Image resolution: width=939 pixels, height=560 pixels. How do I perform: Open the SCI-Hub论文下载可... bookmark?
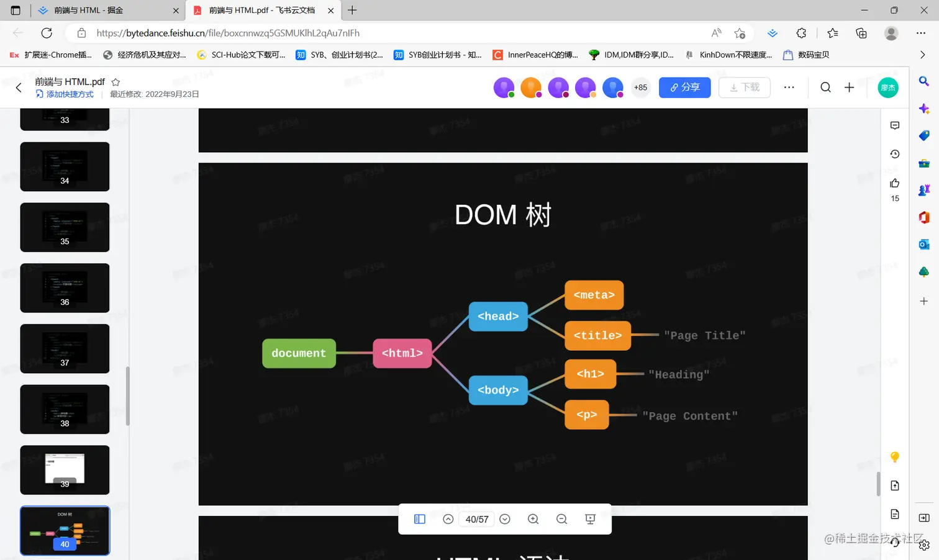[x=241, y=55]
